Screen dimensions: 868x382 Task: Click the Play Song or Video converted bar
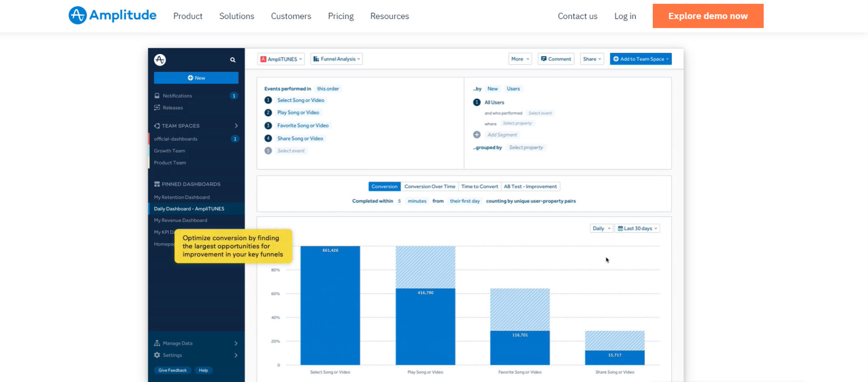pyautogui.click(x=425, y=326)
